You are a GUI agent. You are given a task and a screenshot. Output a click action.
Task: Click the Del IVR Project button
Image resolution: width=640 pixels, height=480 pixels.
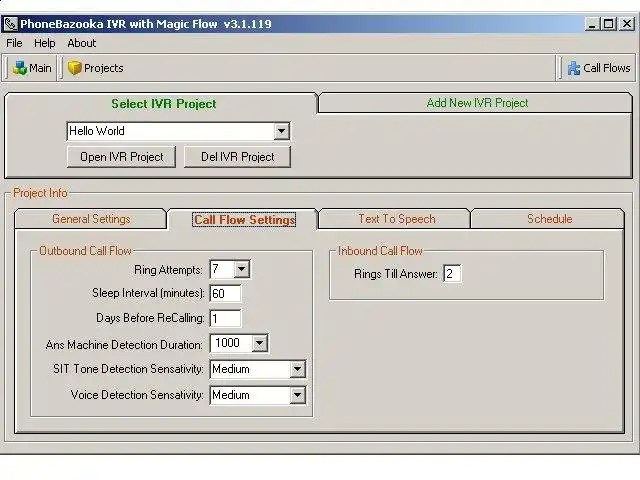coord(238,157)
